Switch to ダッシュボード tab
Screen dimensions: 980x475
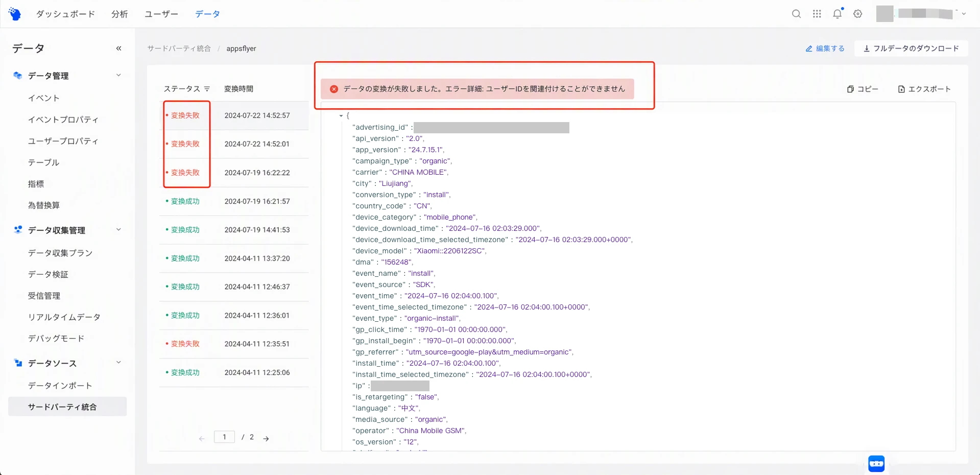[65, 14]
